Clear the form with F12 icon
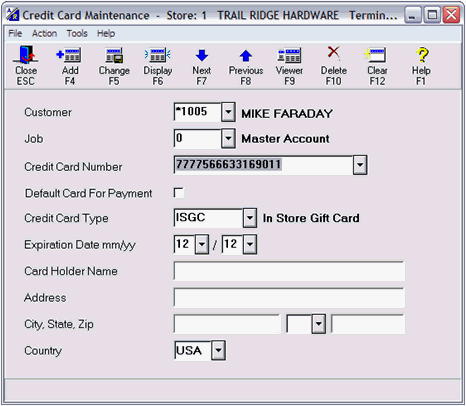The width and height of the screenshot is (466, 406). tap(377, 55)
